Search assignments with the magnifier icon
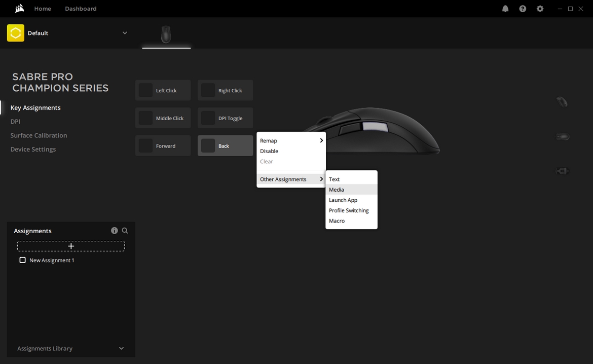This screenshot has height=364, width=593. [125, 231]
